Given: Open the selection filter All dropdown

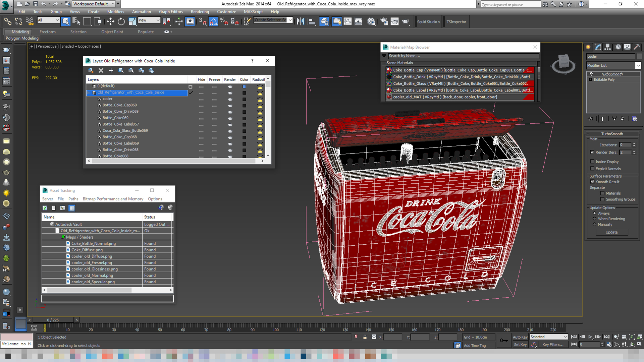Looking at the screenshot, I should [48, 20].
